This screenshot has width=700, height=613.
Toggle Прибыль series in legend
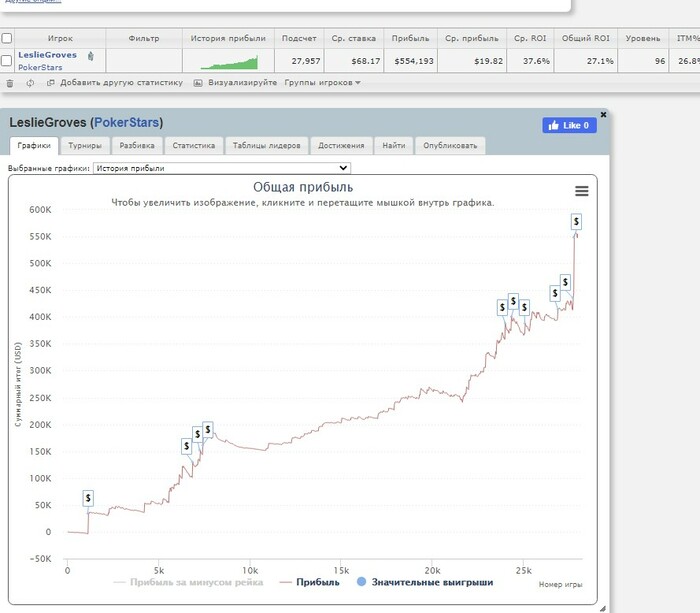pyautogui.click(x=309, y=582)
